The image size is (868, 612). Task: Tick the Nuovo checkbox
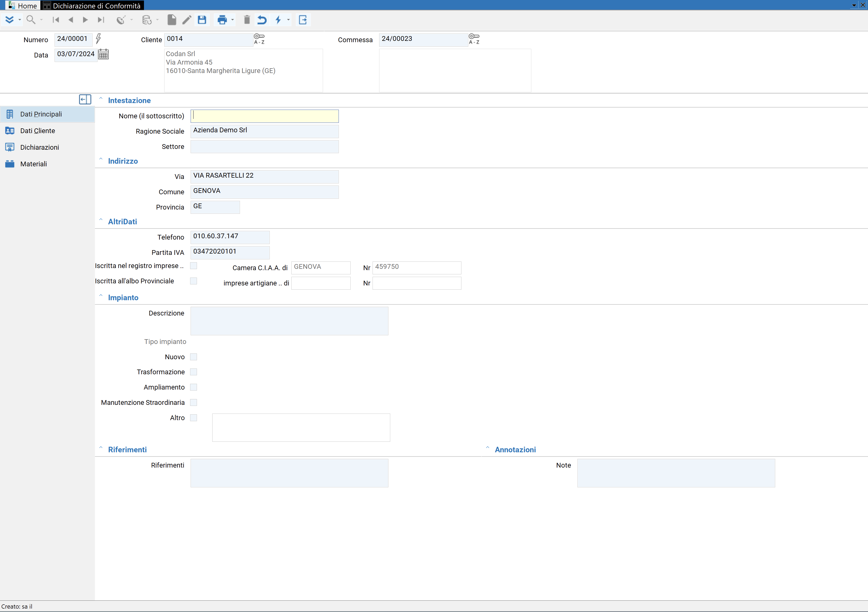pos(194,357)
